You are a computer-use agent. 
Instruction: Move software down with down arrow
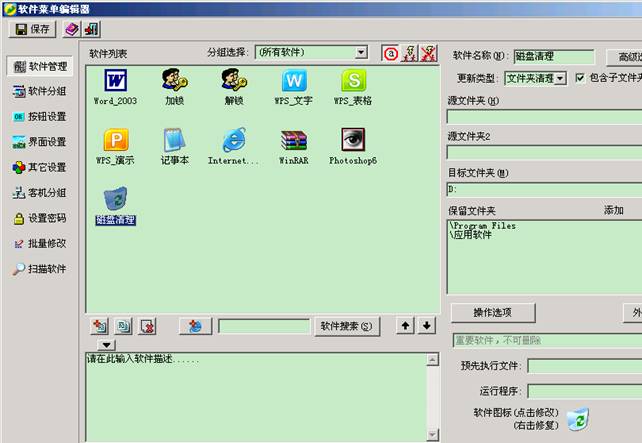pyautogui.click(x=427, y=325)
